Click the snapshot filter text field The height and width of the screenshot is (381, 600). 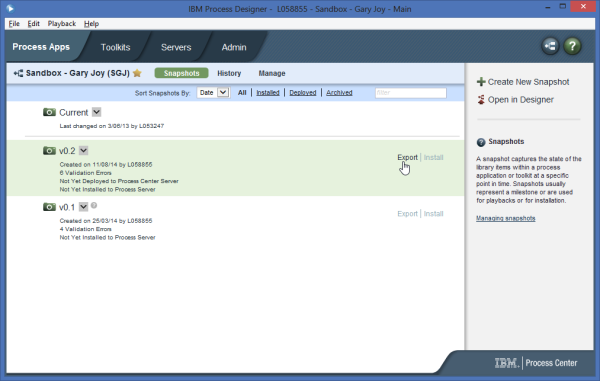(x=410, y=93)
